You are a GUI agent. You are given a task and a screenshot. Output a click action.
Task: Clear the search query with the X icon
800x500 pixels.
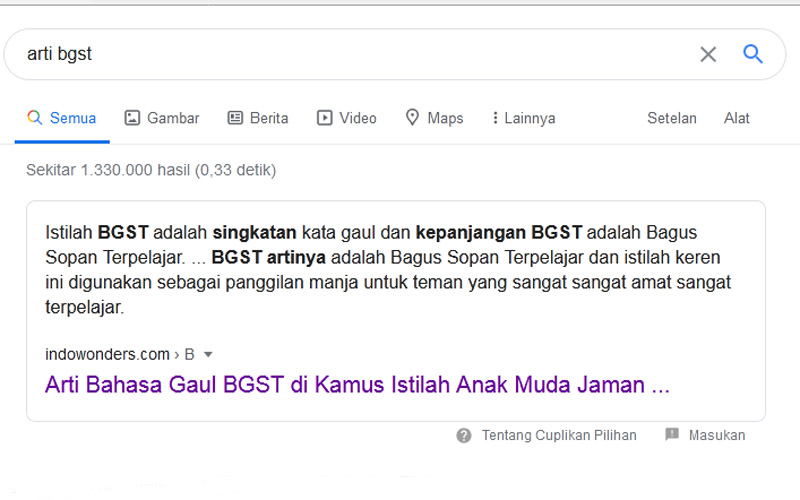[708, 54]
